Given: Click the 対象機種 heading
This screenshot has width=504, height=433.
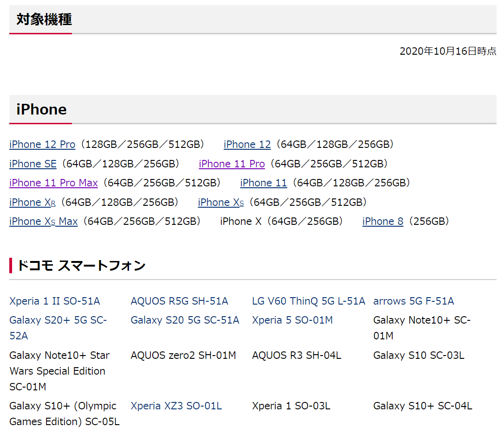Looking at the screenshot, I should pos(45,19).
